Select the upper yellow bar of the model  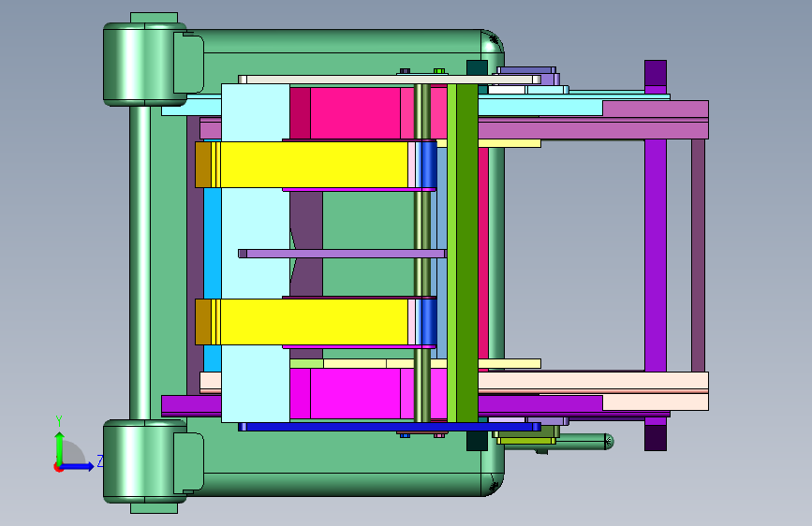pyautogui.click(x=315, y=165)
